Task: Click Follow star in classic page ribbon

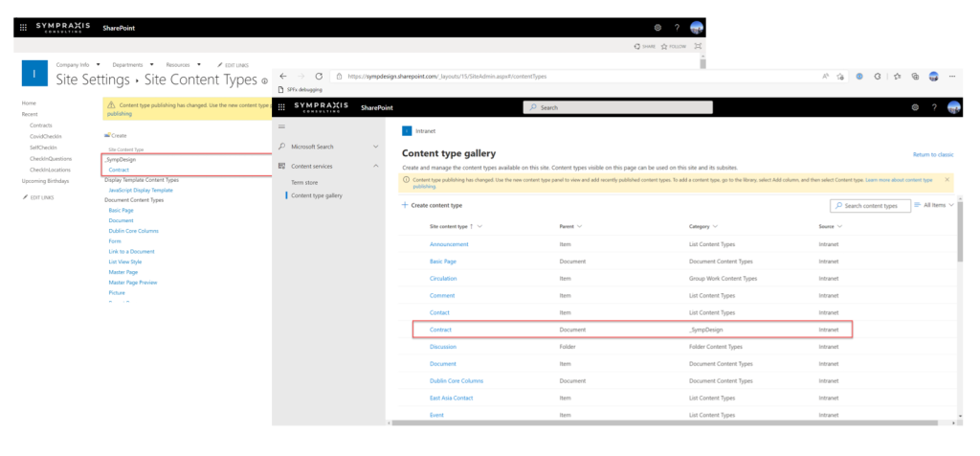Action: tap(673, 46)
